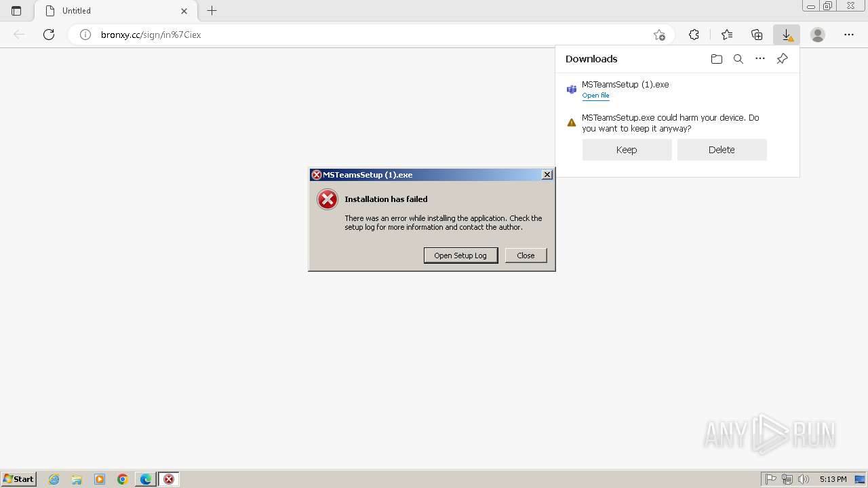Delete the flagged MSTeamsSetup.exe download
The width and height of the screenshot is (868, 488).
[722, 150]
